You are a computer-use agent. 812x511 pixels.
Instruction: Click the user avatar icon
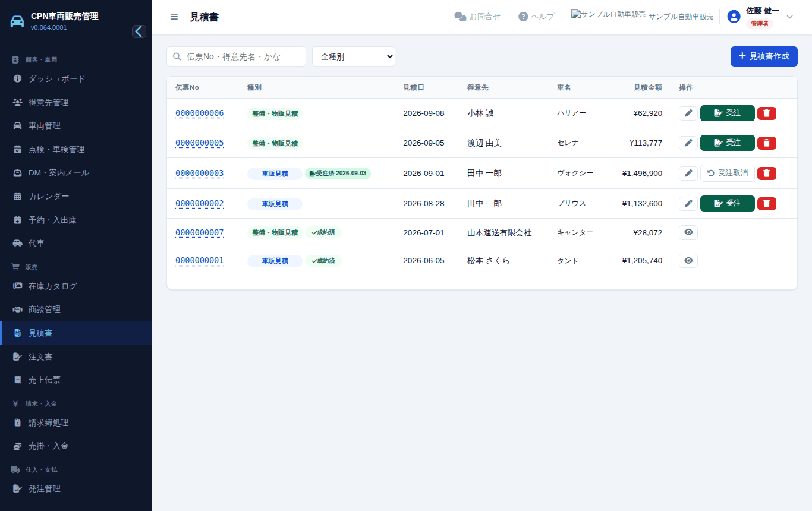click(734, 17)
